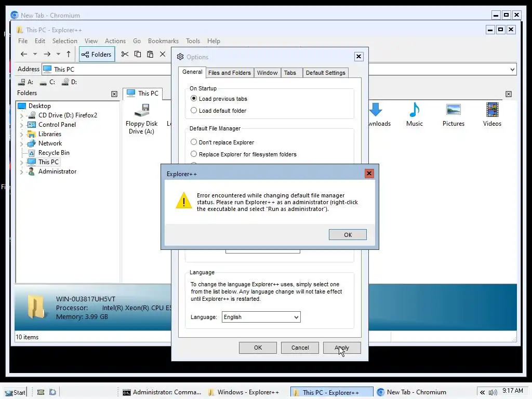Viewport: 532px width, 399px height.
Task: Open the back history dropdown arrow
Action: 35,54
